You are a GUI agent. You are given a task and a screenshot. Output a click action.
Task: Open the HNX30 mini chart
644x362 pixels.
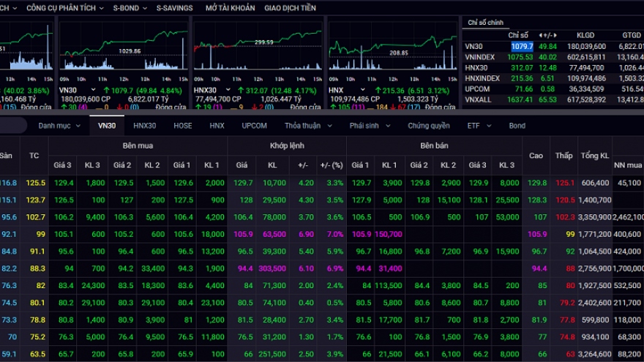click(257, 50)
